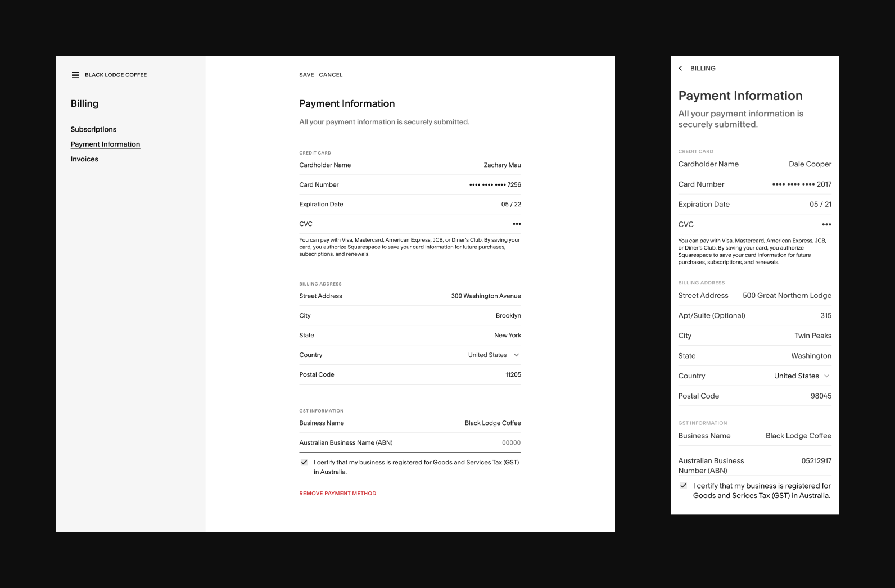Click Remove Payment Method link

(338, 494)
